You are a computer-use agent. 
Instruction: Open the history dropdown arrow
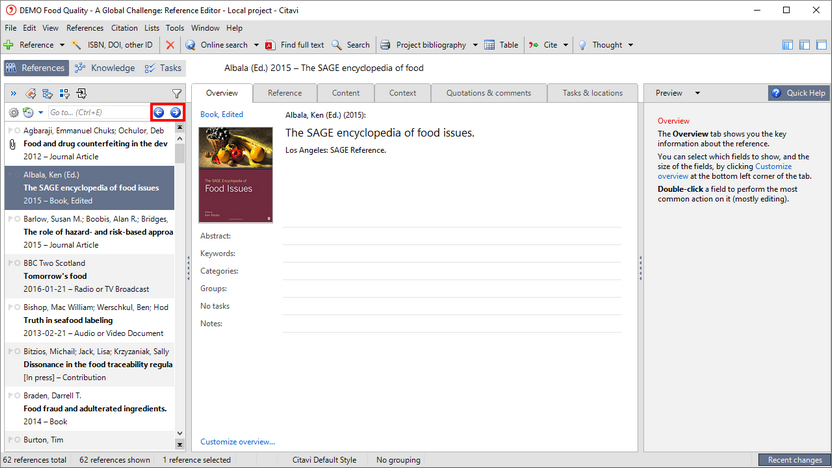point(40,112)
